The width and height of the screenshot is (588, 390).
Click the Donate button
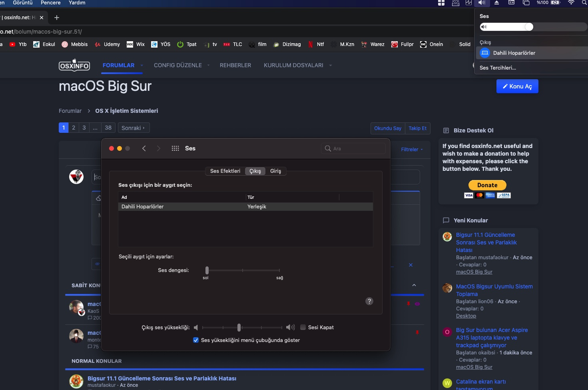487,185
